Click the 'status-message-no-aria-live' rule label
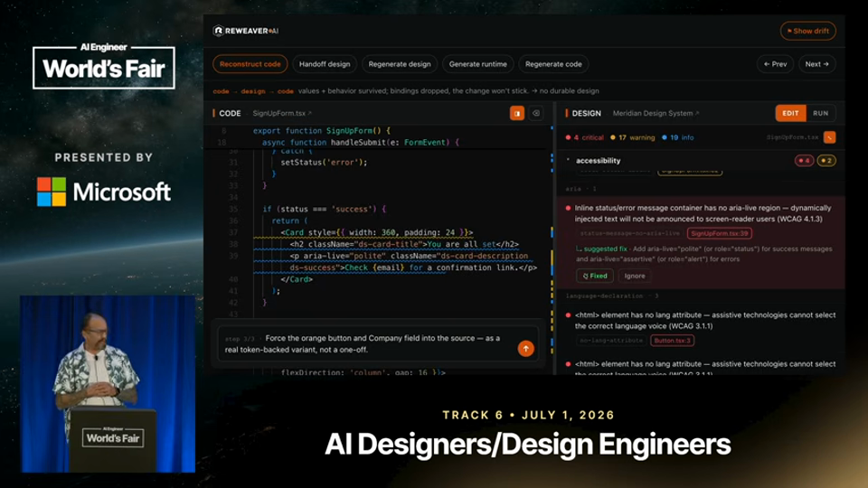 pos(629,233)
